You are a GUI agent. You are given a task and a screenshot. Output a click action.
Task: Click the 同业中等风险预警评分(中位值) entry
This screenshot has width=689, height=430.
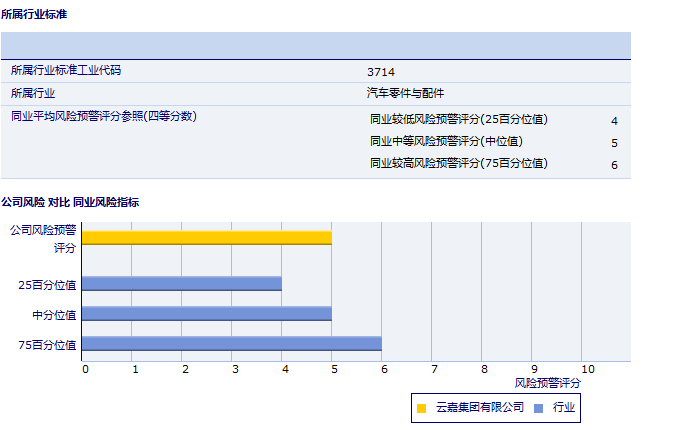(446, 141)
